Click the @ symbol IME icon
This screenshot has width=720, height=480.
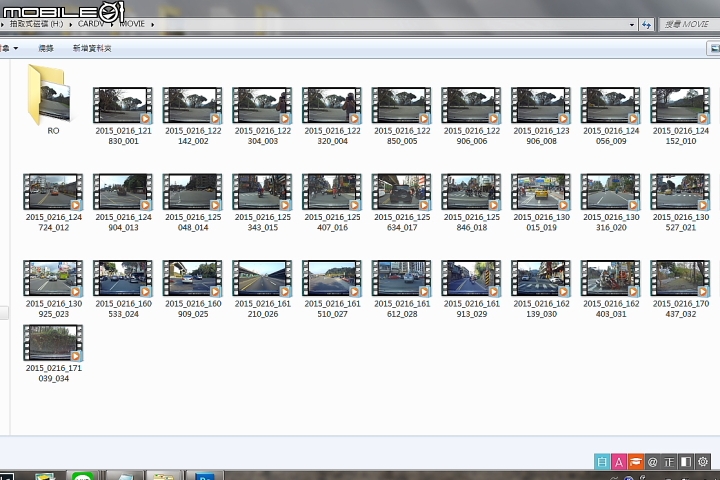pyautogui.click(x=652, y=462)
